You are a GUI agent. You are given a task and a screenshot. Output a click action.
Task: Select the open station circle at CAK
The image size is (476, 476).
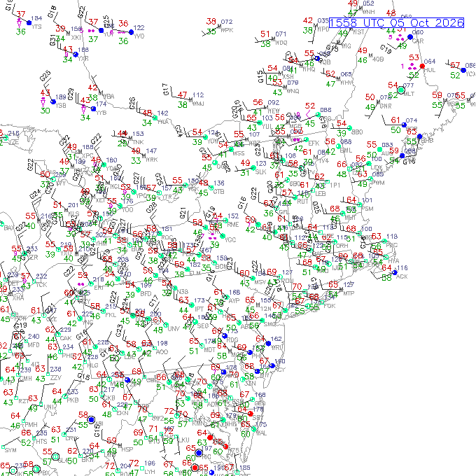(57, 335)
